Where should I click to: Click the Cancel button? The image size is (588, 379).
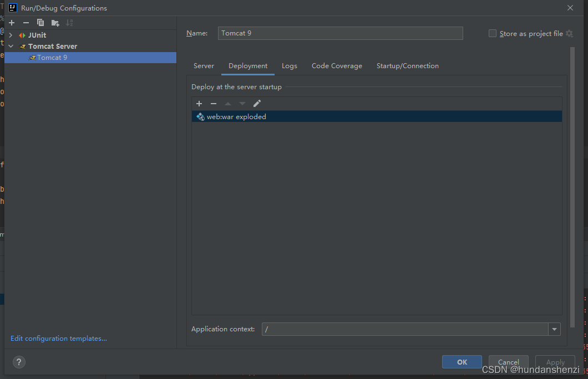pos(509,362)
